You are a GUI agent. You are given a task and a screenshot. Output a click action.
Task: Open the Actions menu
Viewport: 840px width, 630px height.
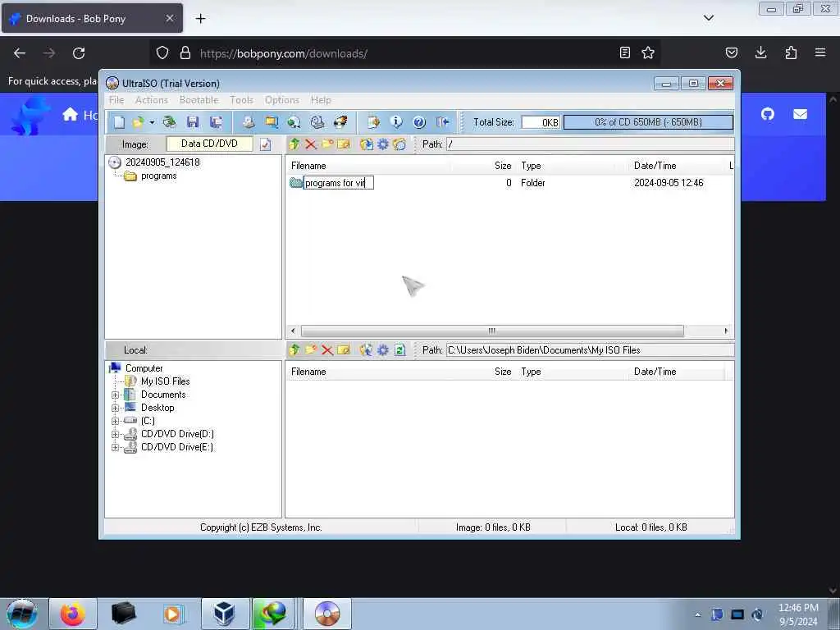[x=152, y=100]
